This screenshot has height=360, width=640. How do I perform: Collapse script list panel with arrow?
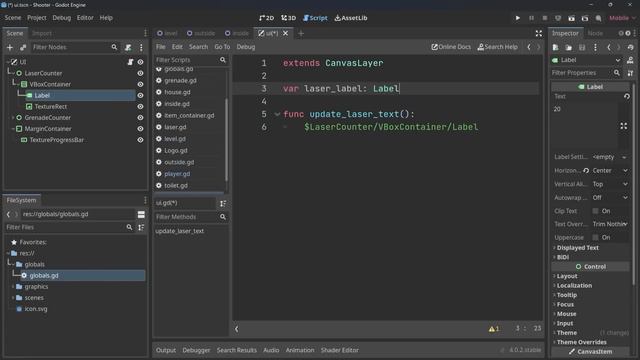pos(237,329)
